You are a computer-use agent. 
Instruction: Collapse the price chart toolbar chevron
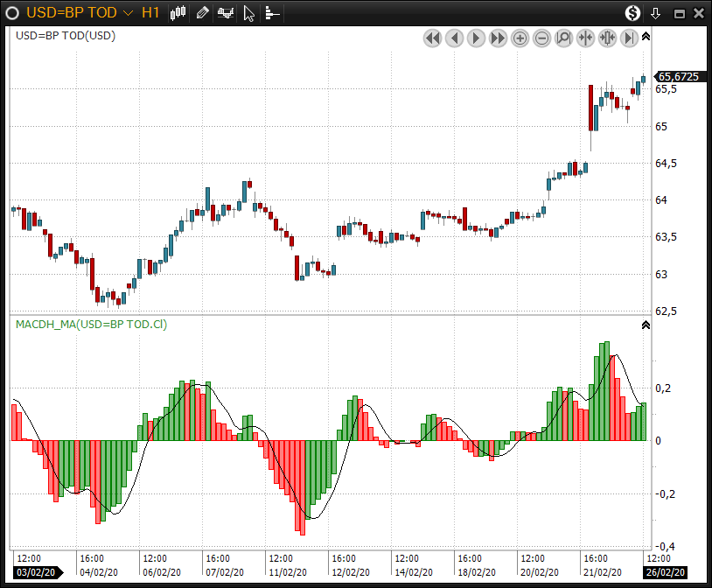coord(646,37)
